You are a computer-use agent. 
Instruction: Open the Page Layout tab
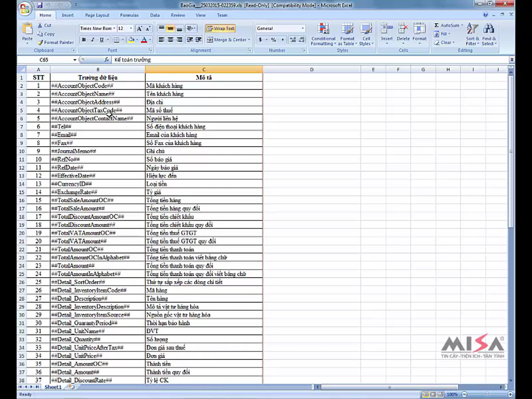[97, 15]
